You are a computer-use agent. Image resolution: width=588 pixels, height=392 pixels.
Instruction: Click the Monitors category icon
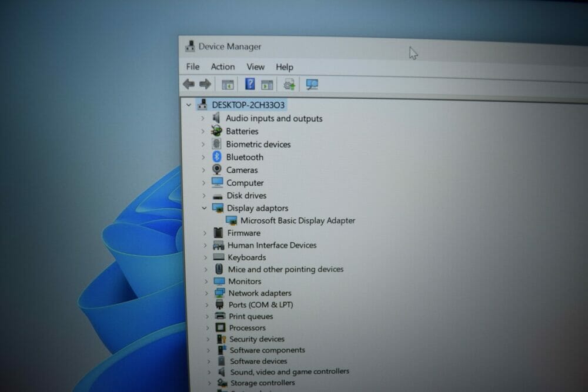pos(219,281)
